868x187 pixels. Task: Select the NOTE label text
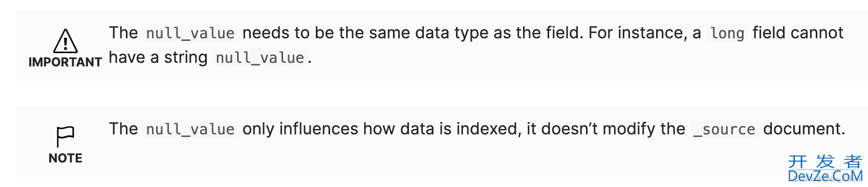[x=66, y=158]
